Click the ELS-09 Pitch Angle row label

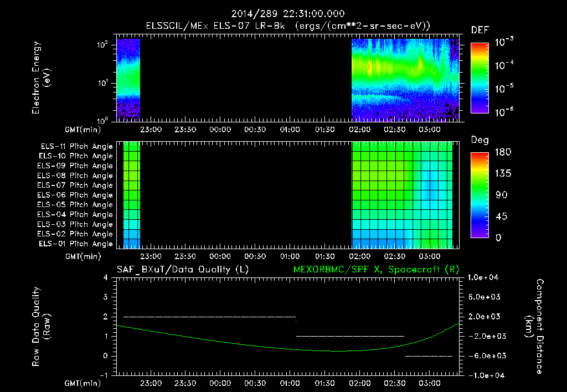(x=75, y=166)
